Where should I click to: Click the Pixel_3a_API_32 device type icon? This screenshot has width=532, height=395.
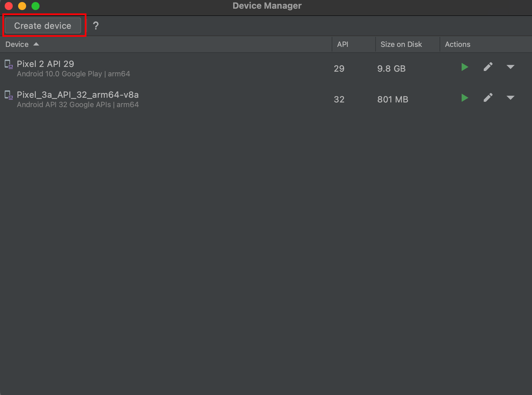click(9, 95)
